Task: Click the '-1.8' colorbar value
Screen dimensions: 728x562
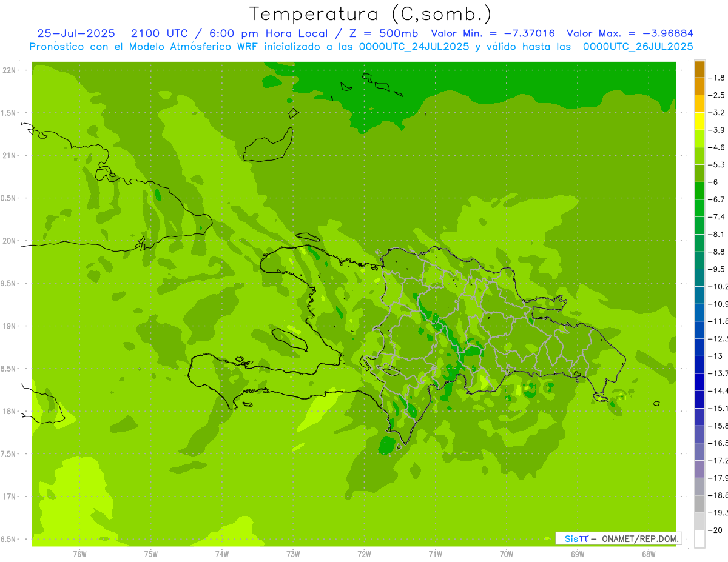Action: pos(716,78)
